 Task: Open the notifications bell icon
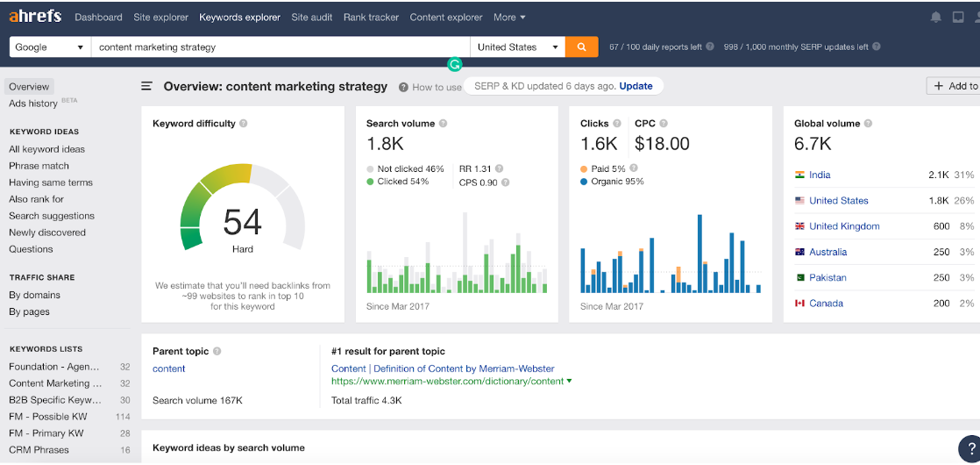click(x=936, y=18)
